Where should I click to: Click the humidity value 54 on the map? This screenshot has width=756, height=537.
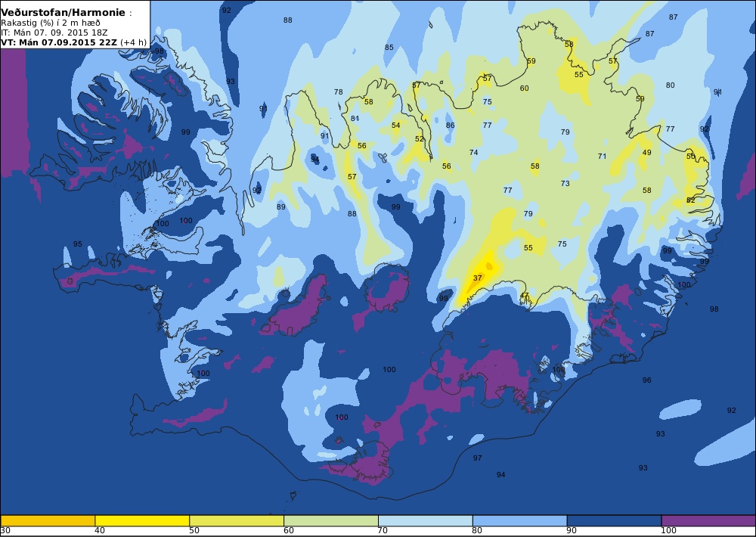[x=396, y=126]
